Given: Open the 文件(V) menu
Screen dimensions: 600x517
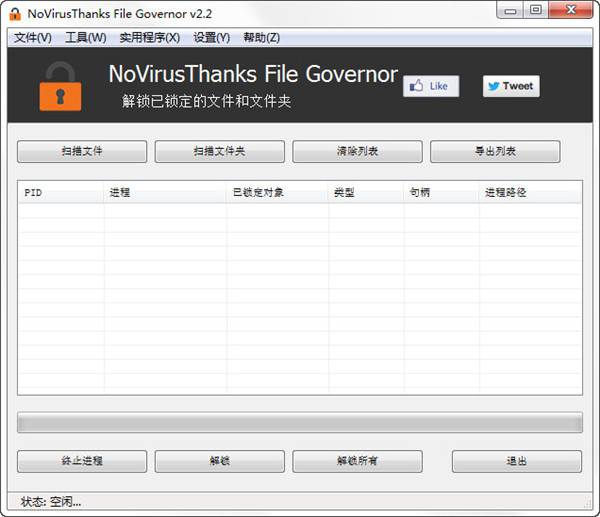Looking at the screenshot, I should pos(33,38).
